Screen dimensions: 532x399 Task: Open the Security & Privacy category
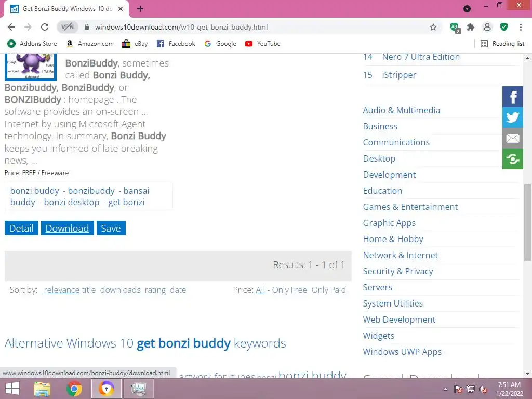(x=398, y=271)
